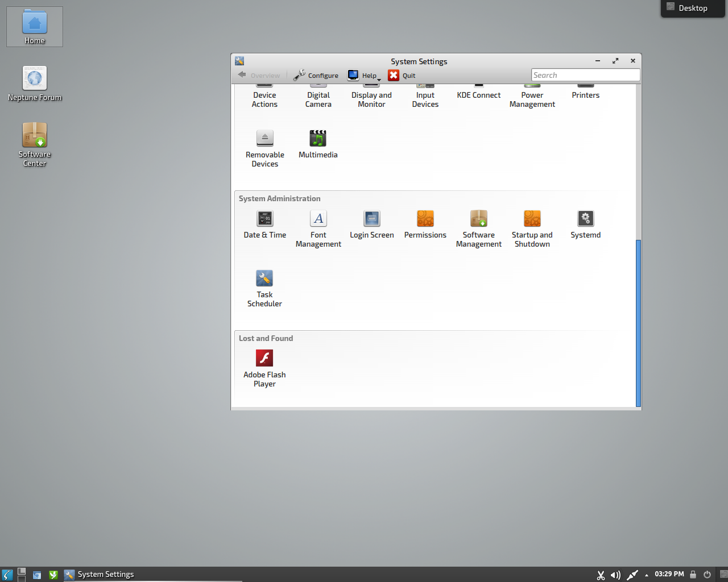Open Removable Devices settings
This screenshot has height=582, width=728.
(x=264, y=149)
